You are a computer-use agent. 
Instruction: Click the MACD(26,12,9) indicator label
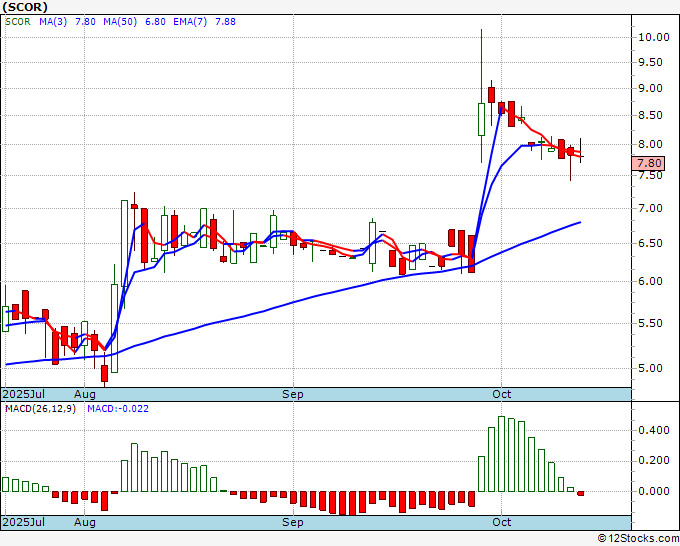pyautogui.click(x=40, y=409)
